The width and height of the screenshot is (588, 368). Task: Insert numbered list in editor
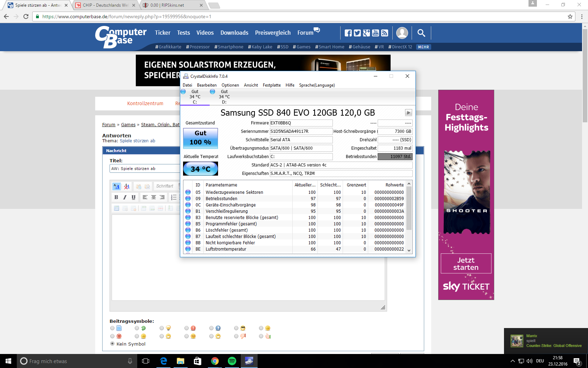click(174, 197)
